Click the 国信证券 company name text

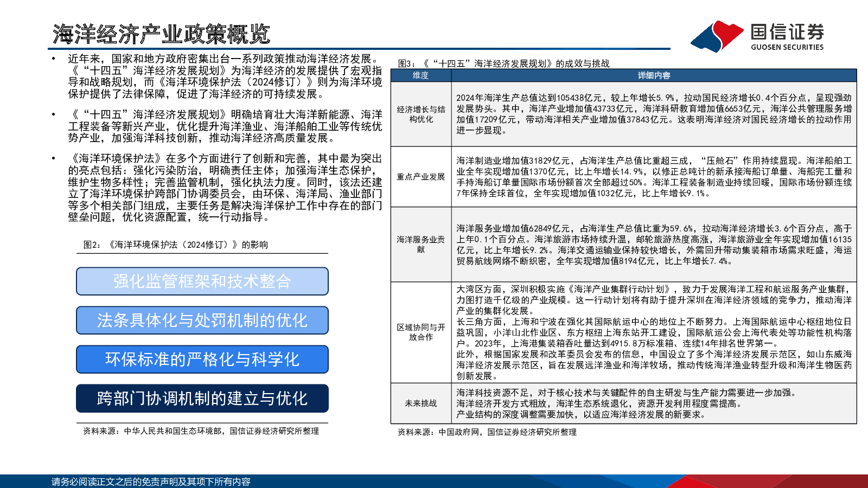(x=788, y=32)
